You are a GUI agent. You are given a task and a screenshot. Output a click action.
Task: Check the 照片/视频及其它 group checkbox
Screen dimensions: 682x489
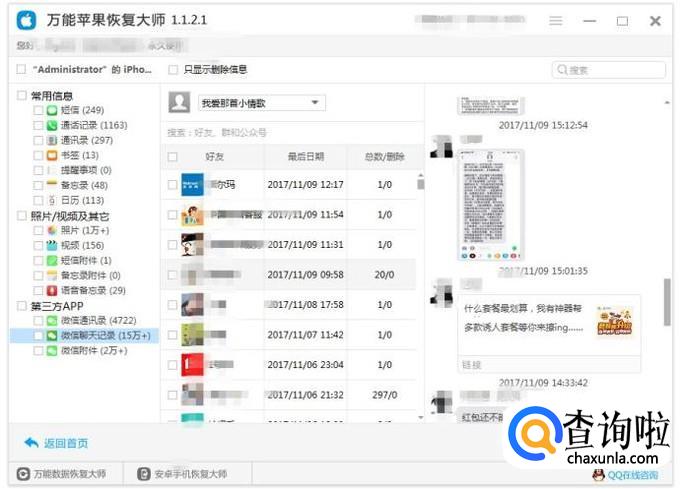22,216
